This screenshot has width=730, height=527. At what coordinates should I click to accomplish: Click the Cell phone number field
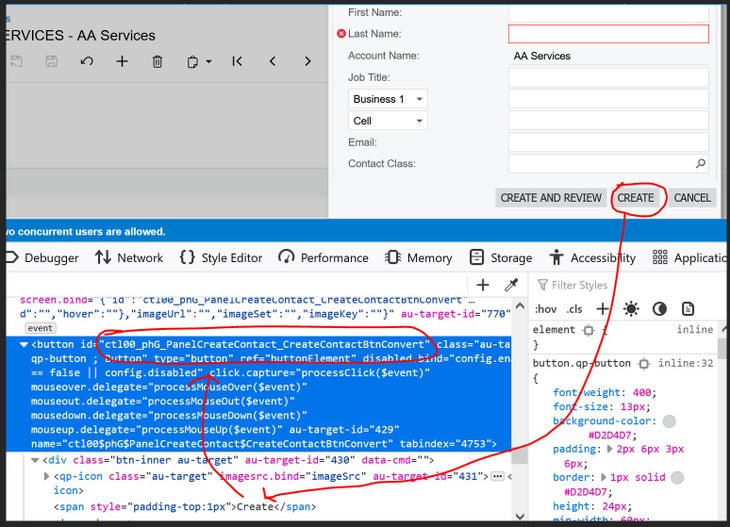point(608,121)
